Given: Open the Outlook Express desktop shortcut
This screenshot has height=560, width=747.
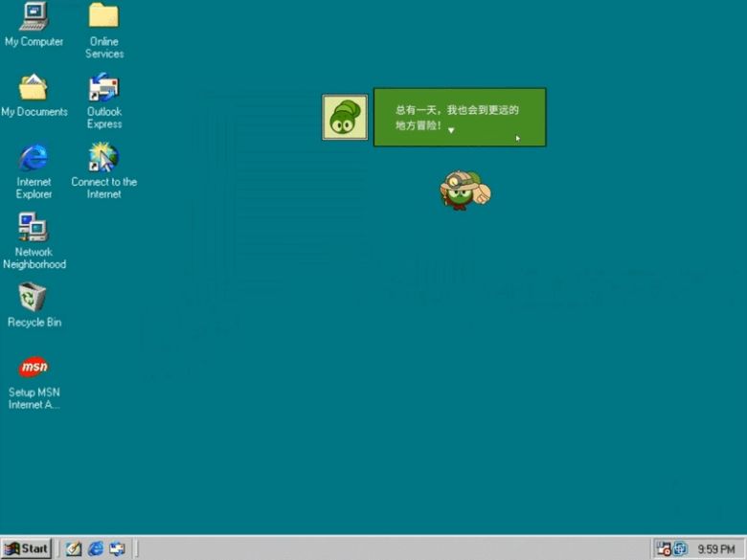Looking at the screenshot, I should [103, 87].
